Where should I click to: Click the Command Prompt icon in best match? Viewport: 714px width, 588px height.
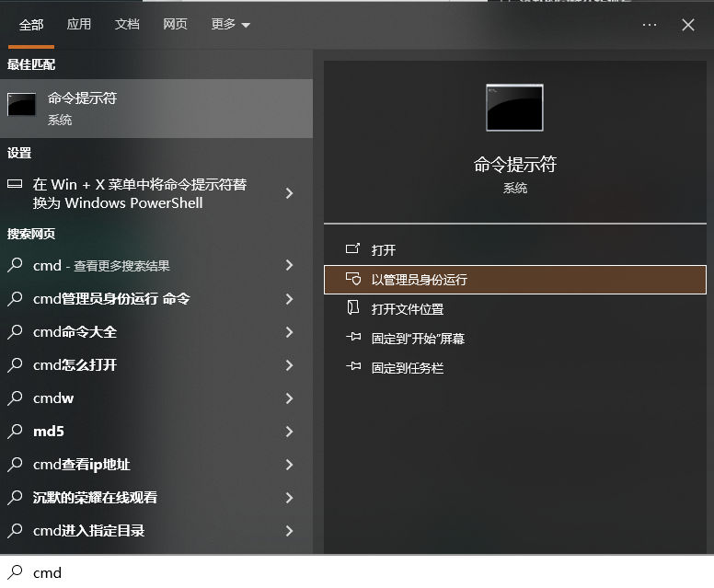click(x=21, y=105)
